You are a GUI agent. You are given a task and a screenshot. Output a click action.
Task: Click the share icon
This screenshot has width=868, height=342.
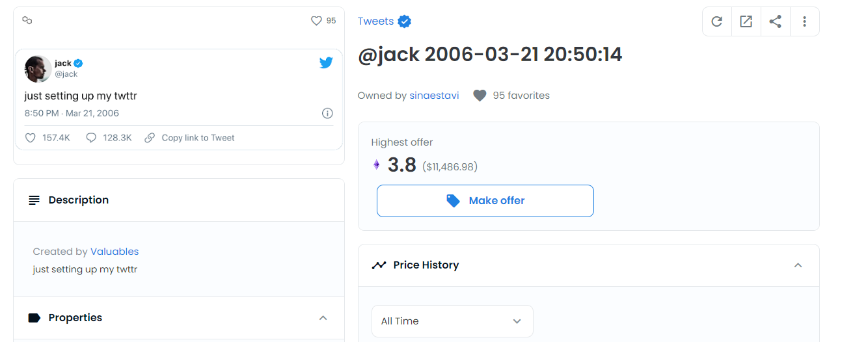tap(775, 21)
